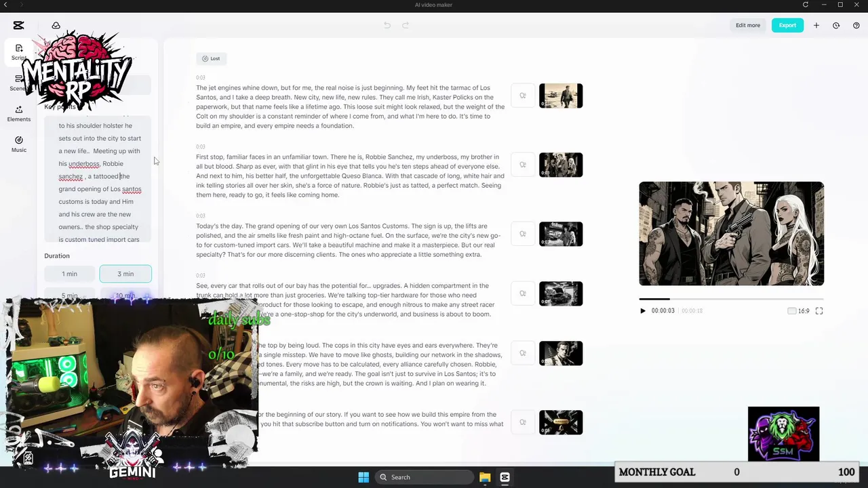Select the 1 min duration option

[x=69, y=274]
